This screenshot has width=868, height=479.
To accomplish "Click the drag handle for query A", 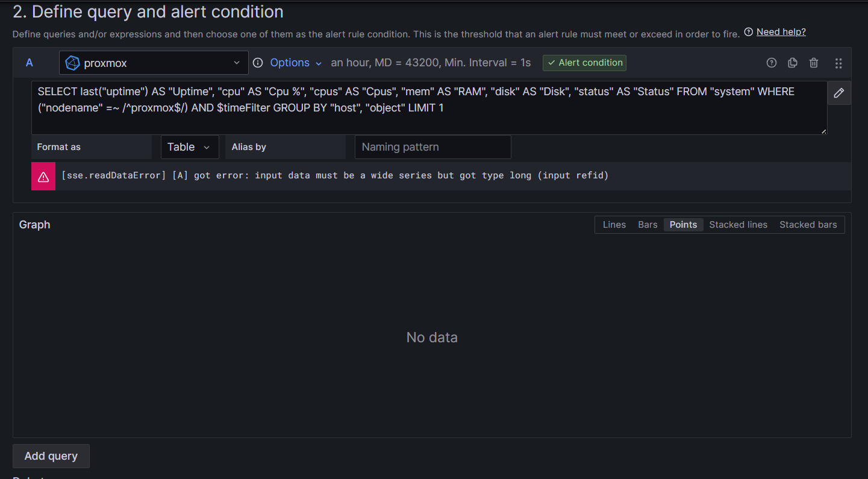I will [838, 63].
